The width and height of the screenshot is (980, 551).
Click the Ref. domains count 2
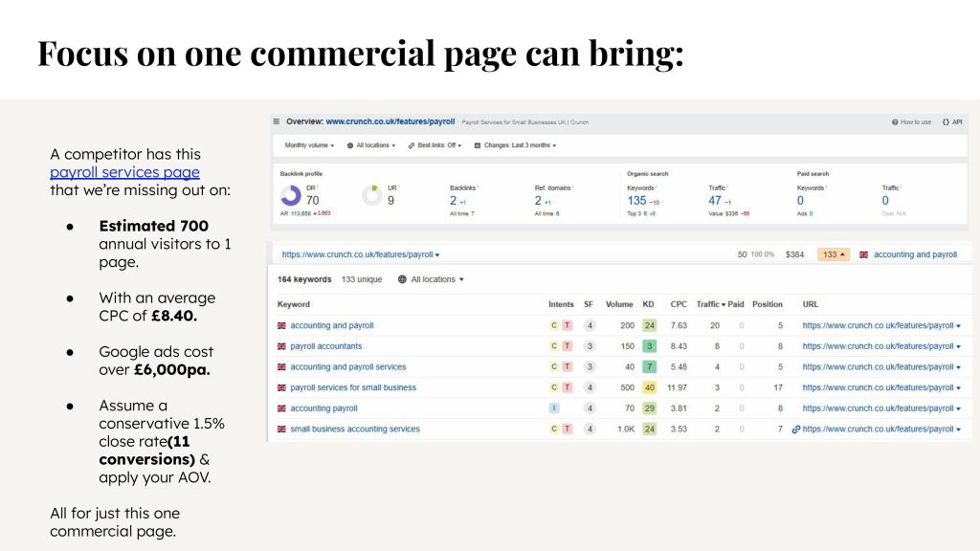tap(538, 201)
